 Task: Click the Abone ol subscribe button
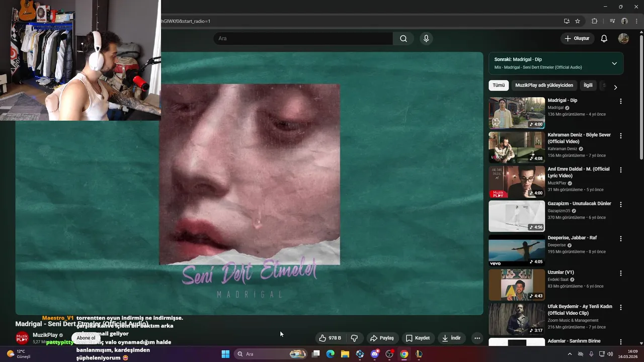pos(86,338)
